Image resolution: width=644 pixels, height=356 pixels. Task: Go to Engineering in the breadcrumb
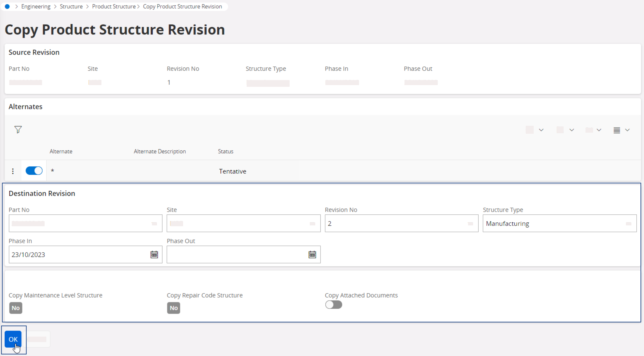click(x=36, y=7)
